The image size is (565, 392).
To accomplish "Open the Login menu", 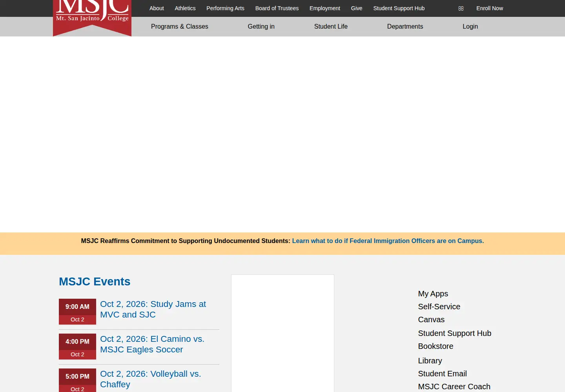I will (470, 27).
